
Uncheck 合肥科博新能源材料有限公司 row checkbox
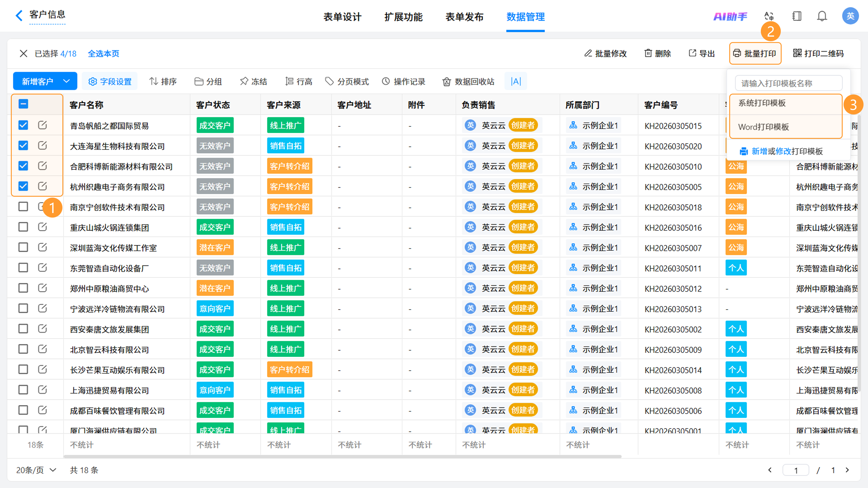pyautogui.click(x=23, y=166)
